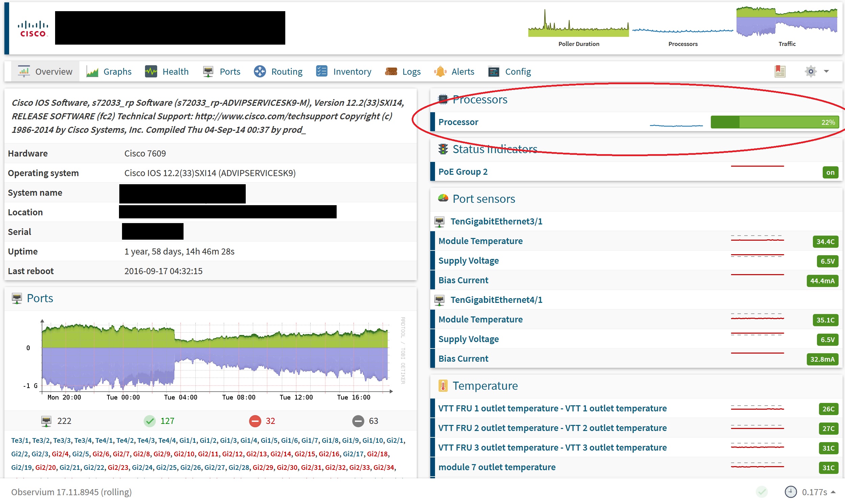845x504 pixels.
Task: Click the Processors section heading
Action: (480, 99)
